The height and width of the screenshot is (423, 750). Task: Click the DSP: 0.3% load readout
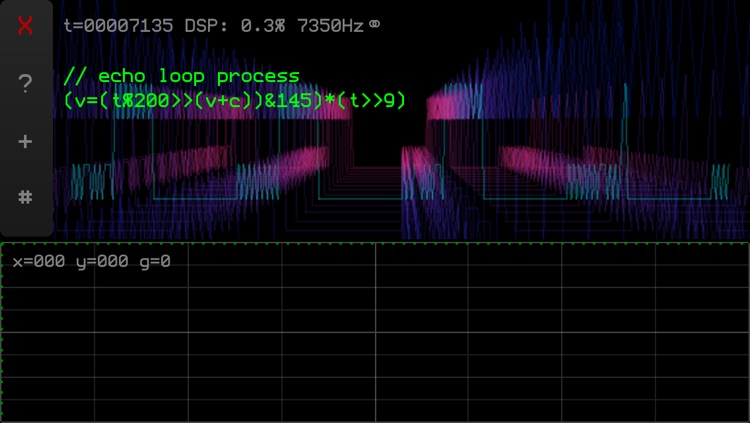(x=234, y=25)
